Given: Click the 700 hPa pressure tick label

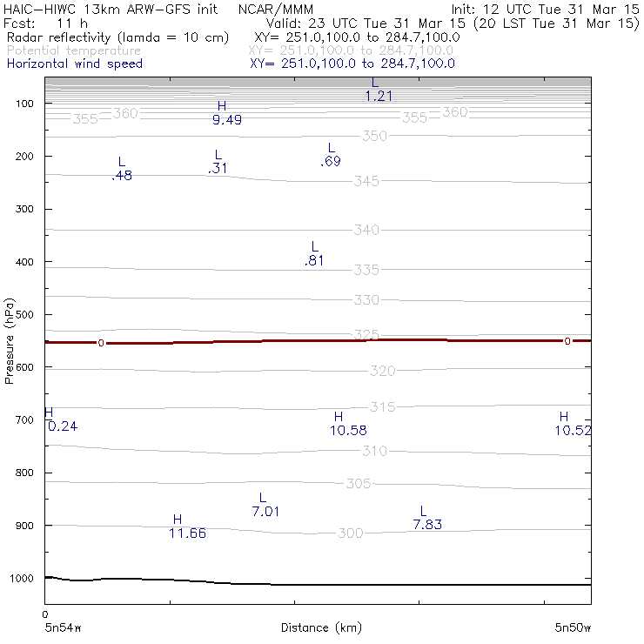Looking at the screenshot, I should (24, 419).
